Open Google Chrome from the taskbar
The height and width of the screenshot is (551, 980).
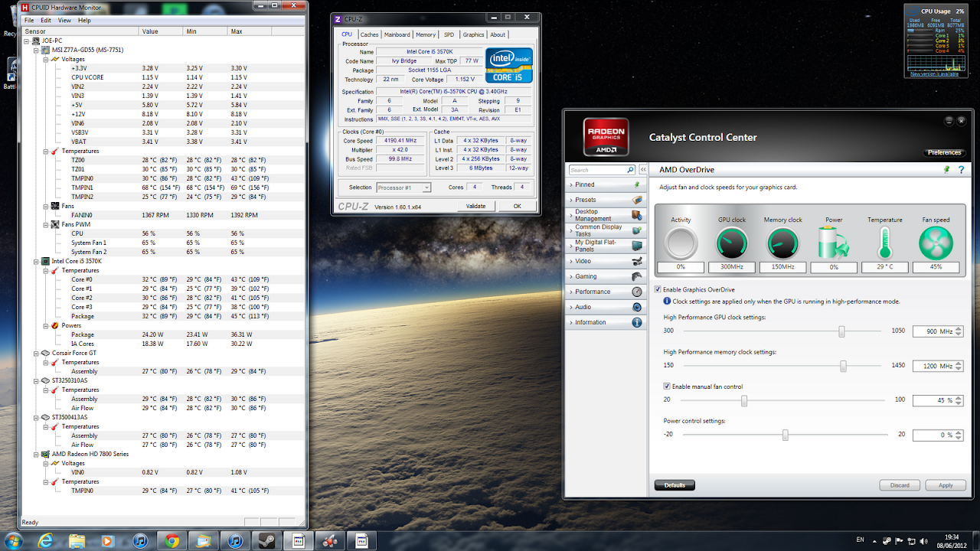point(171,541)
